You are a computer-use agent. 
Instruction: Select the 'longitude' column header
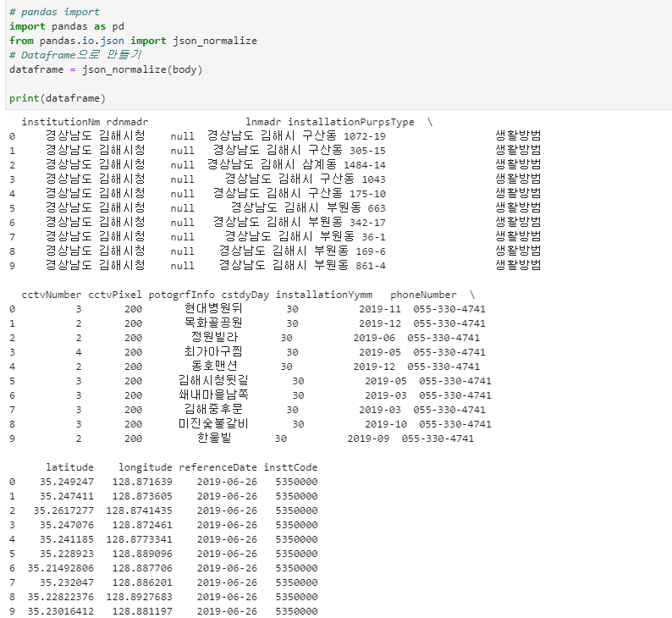[x=146, y=467]
